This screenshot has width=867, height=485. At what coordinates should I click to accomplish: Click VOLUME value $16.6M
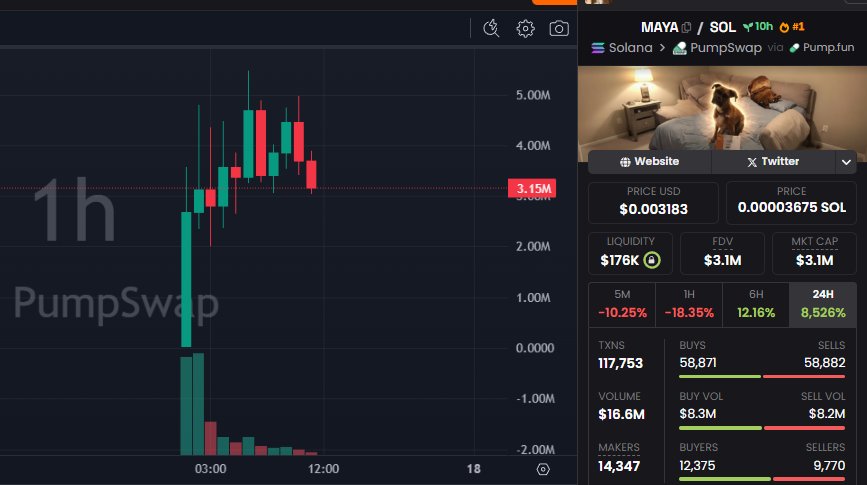(621, 414)
